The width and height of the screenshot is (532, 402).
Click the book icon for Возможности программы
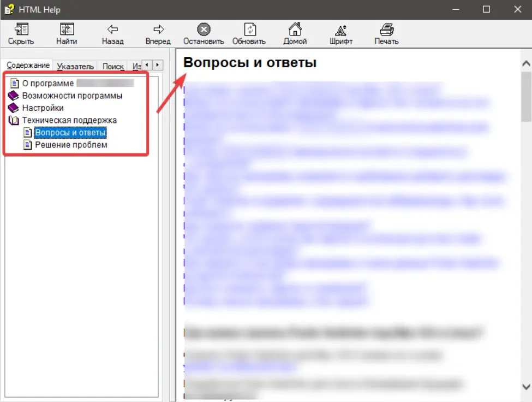[x=13, y=96]
